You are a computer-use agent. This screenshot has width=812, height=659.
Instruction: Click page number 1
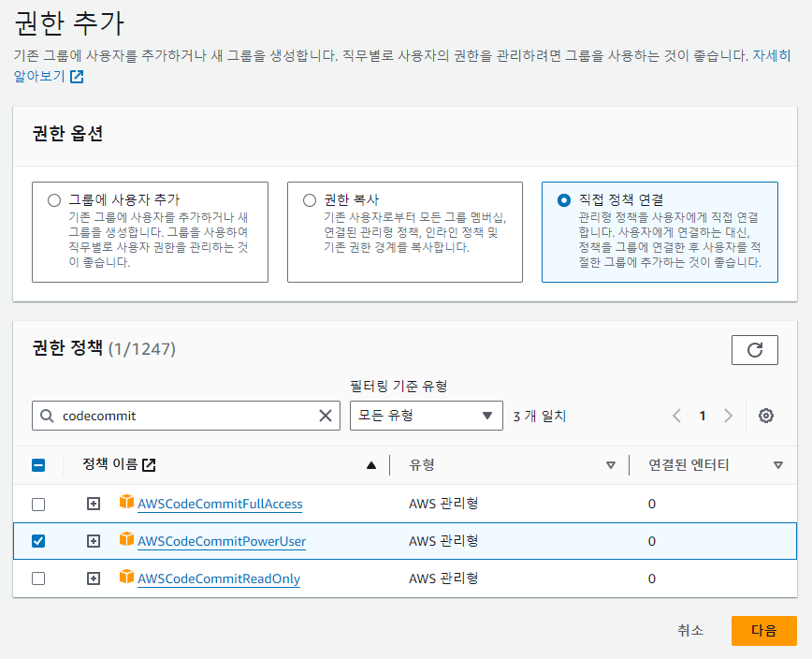[703, 416]
